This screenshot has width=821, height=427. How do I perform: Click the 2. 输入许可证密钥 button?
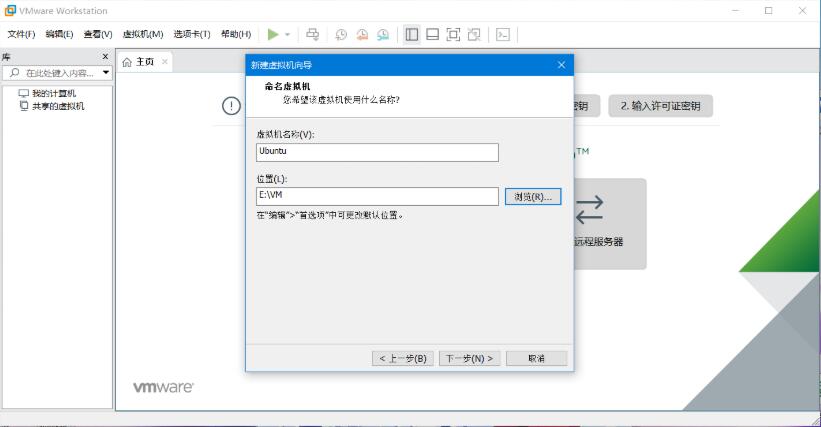(x=660, y=106)
